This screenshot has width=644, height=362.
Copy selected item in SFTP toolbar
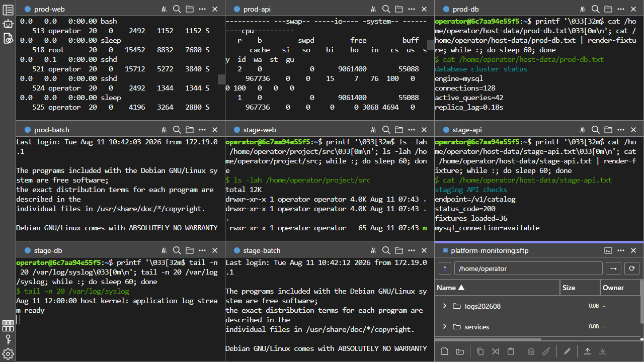point(480,351)
